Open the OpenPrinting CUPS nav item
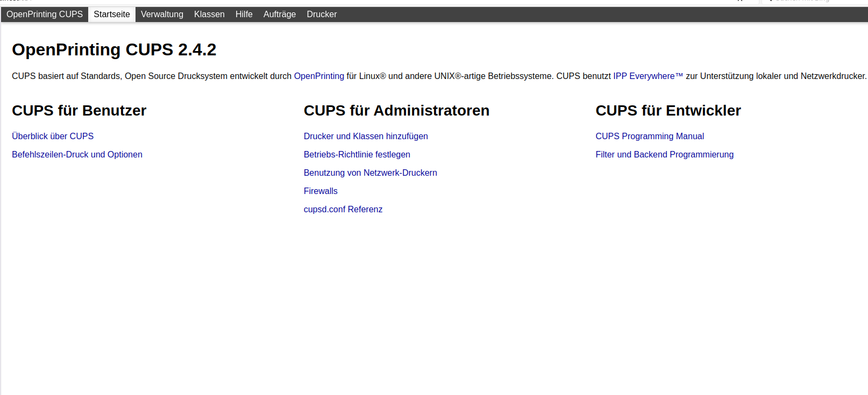Viewport: 868px width, 395px height. click(45, 15)
